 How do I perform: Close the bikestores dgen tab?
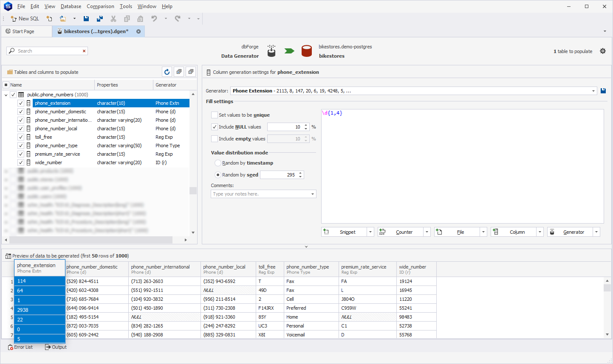click(138, 31)
